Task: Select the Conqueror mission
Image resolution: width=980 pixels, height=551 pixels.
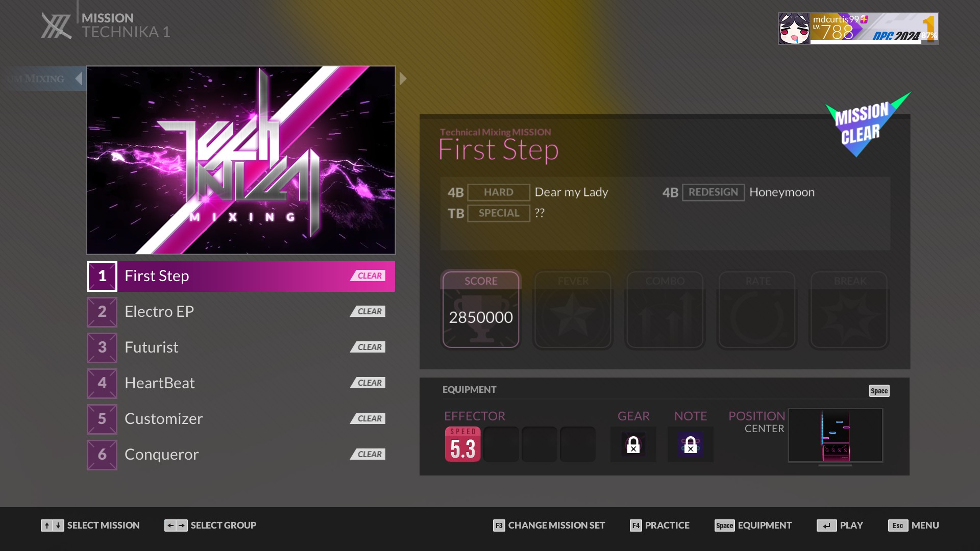Action: pyautogui.click(x=241, y=455)
